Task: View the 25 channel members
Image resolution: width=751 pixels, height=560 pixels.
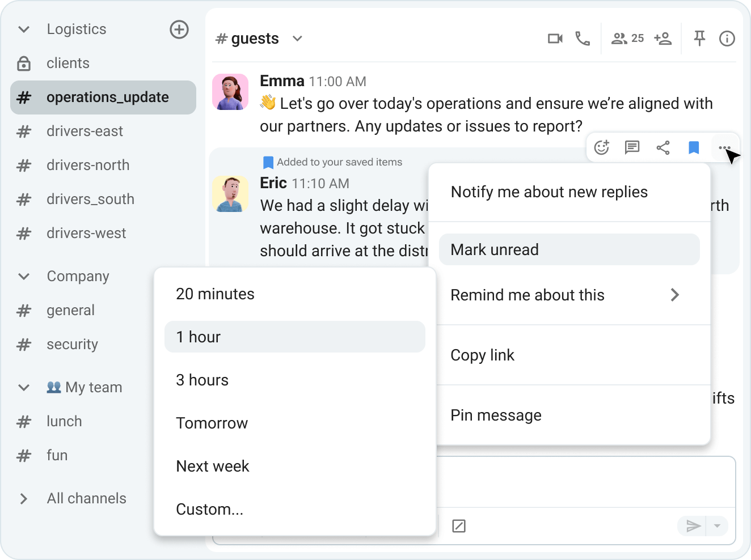Action: pos(626,38)
